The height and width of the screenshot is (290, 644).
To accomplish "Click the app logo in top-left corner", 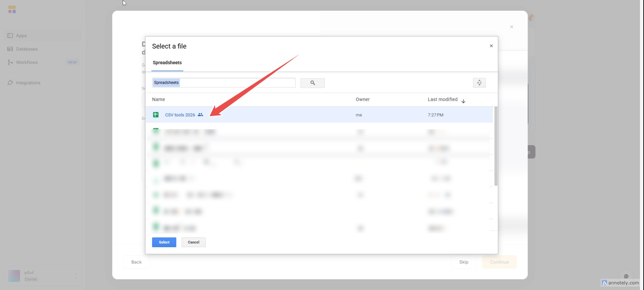I will click(12, 9).
